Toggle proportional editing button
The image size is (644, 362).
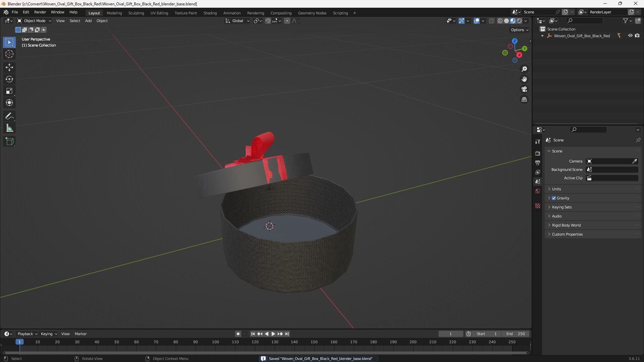pyautogui.click(x=287, y=21)
